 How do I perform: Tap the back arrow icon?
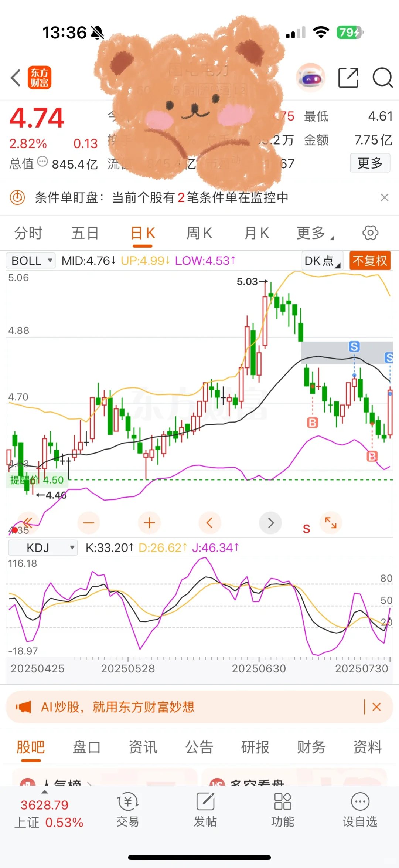(x=16, y=78)
